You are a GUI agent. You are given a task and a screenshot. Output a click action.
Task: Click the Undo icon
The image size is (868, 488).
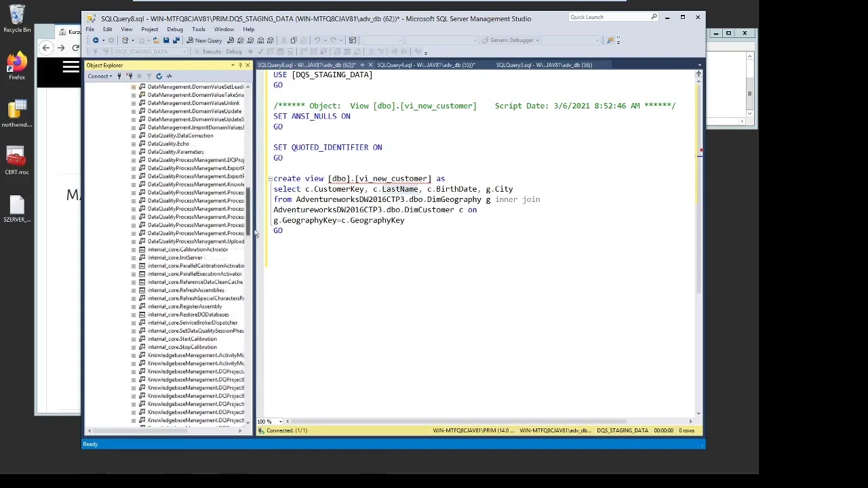[317, 40]
